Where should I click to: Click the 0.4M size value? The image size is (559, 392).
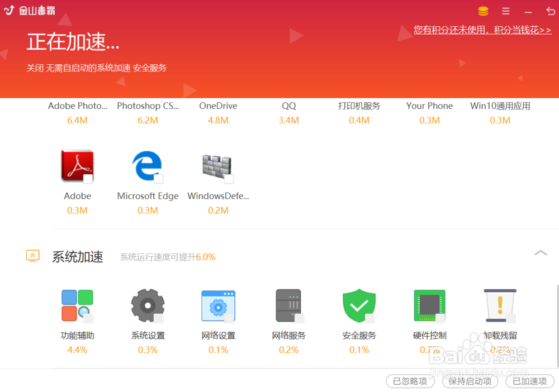click(x=359, y=121)
